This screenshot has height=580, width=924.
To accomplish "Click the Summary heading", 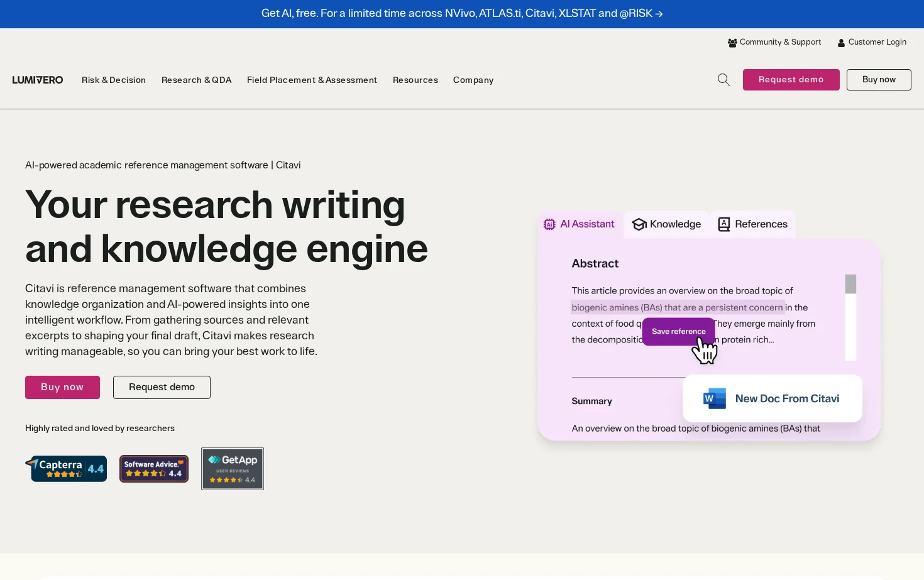I will click(591, 401).
